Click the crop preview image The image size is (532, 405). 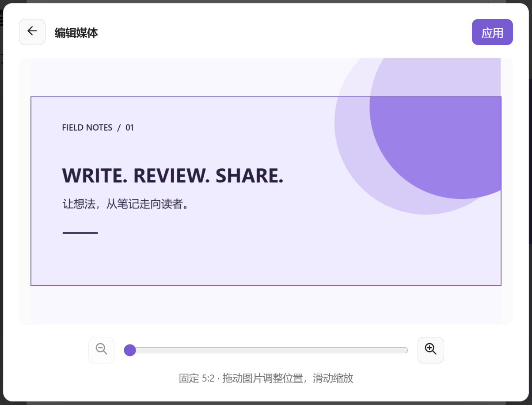pos(266,191)
